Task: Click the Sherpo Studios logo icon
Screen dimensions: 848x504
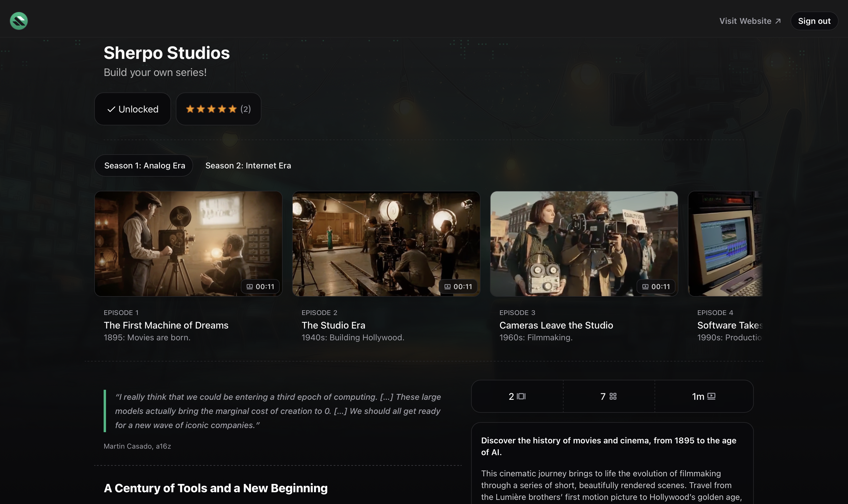Action: click(19, 21)
